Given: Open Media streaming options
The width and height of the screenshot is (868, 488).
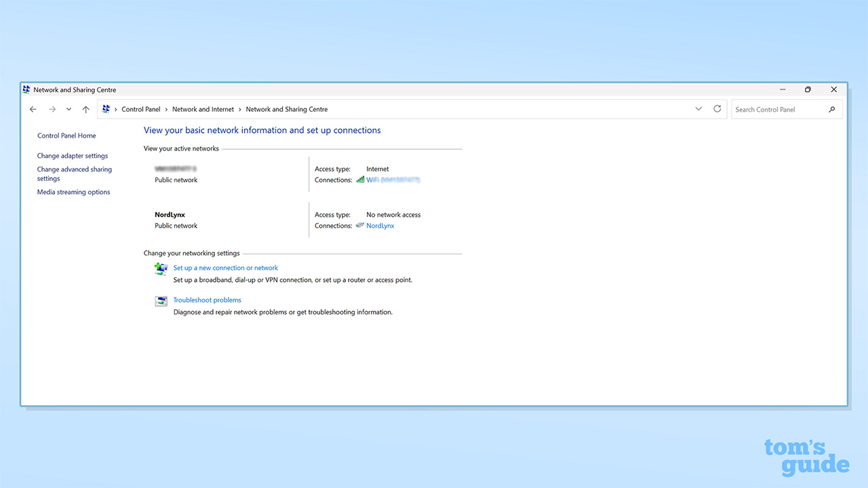Looking at the screenshot, I should click(x=73, y=192).
